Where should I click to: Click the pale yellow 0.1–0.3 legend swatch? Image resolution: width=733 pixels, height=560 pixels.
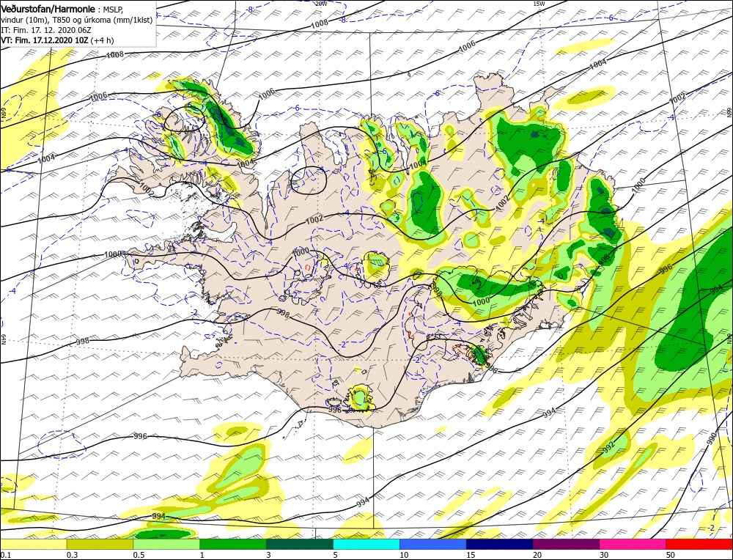click(33, 544)
